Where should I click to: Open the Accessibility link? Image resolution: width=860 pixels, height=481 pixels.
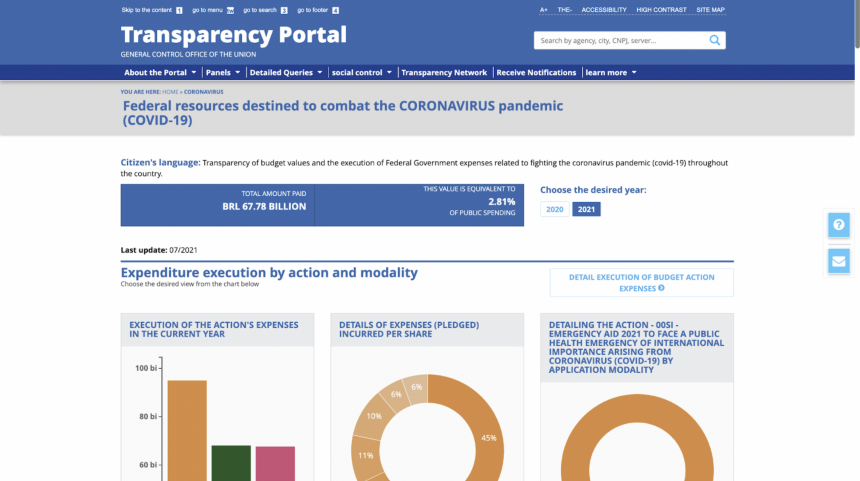604,10
